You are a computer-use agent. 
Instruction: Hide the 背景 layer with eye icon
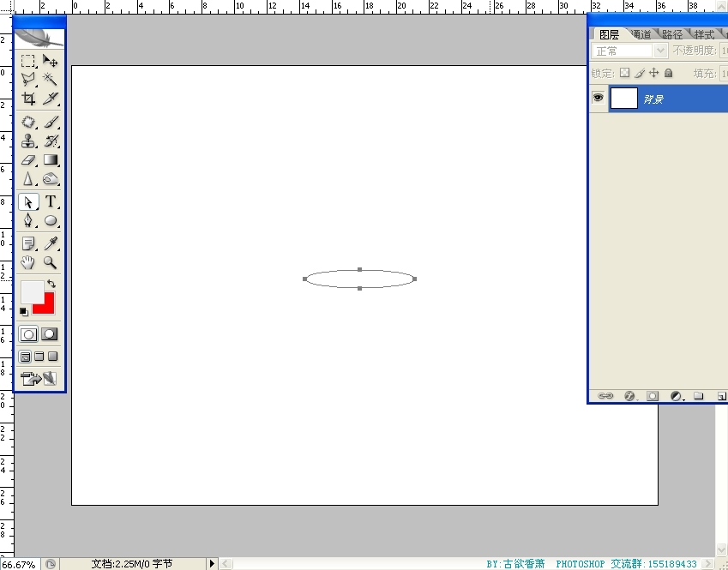click(x=598, y=99)
